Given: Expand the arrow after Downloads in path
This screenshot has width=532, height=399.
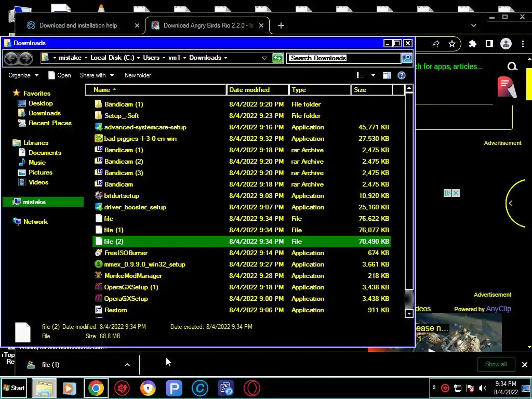Looking at the screenshot, I should point(225,58).
